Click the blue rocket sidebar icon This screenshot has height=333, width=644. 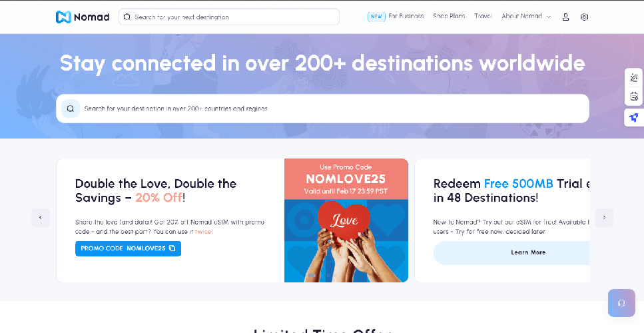coord(634,118)
